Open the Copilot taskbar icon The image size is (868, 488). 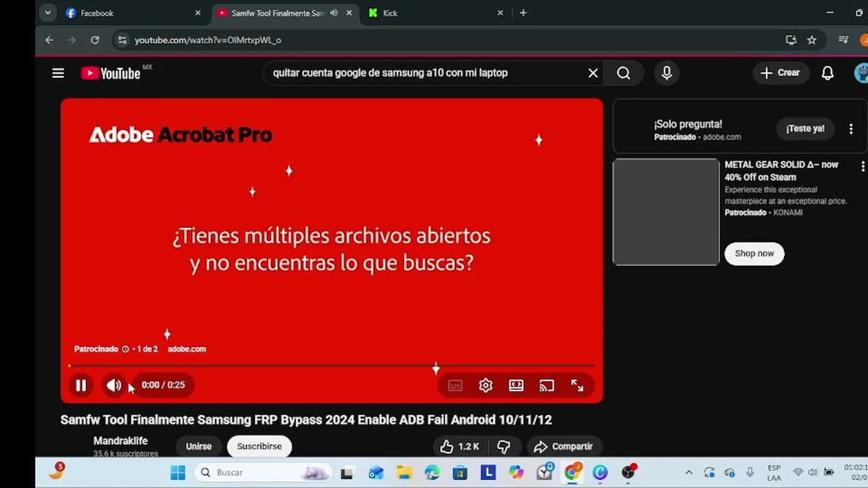[516, 472]
